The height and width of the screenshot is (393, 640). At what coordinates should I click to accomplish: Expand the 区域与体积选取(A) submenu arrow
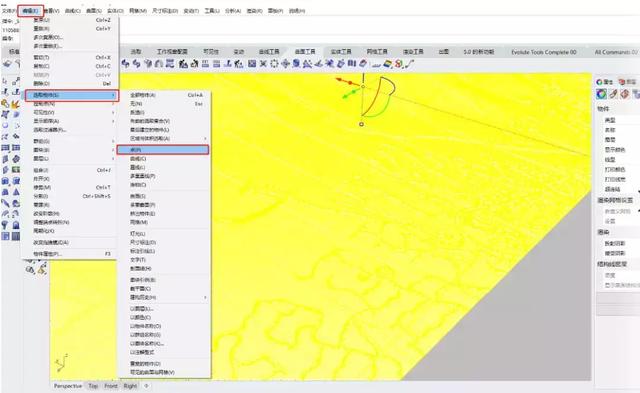pos(205,139)
